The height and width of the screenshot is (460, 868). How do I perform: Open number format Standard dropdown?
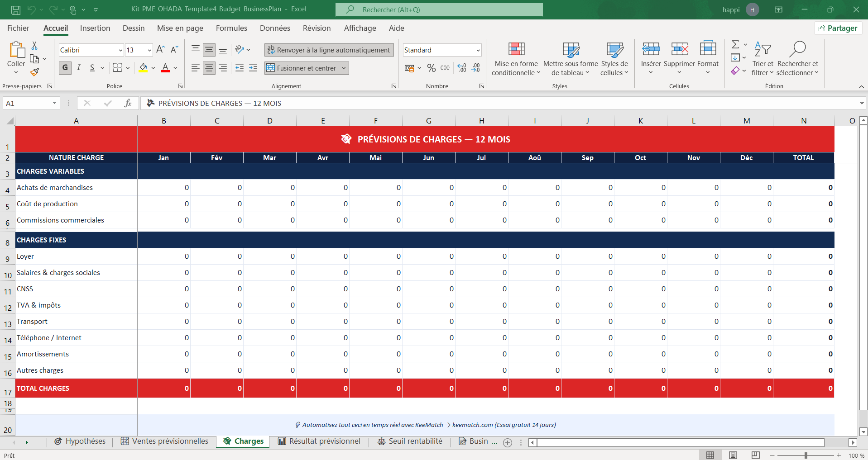(478, 50)
